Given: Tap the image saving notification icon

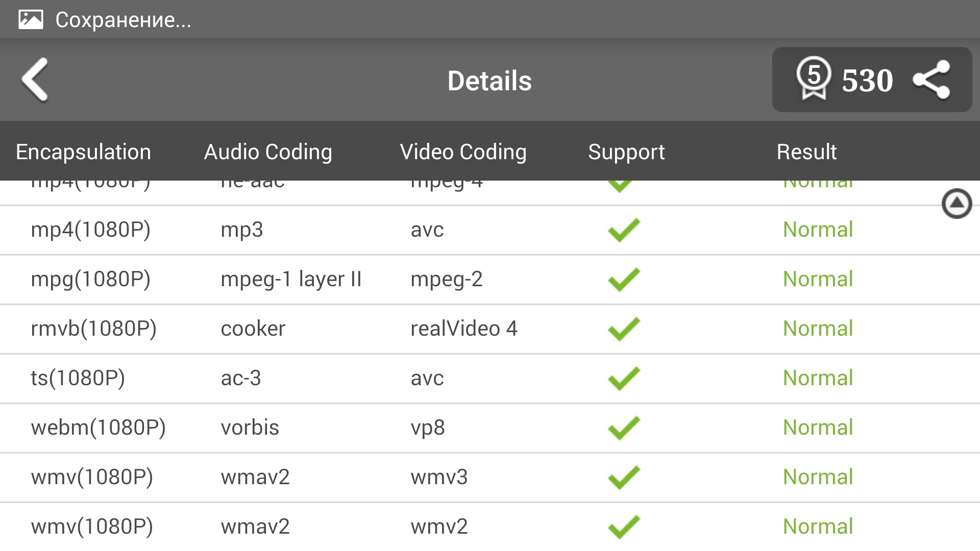Looking at the screenshot, I should 31,19.
